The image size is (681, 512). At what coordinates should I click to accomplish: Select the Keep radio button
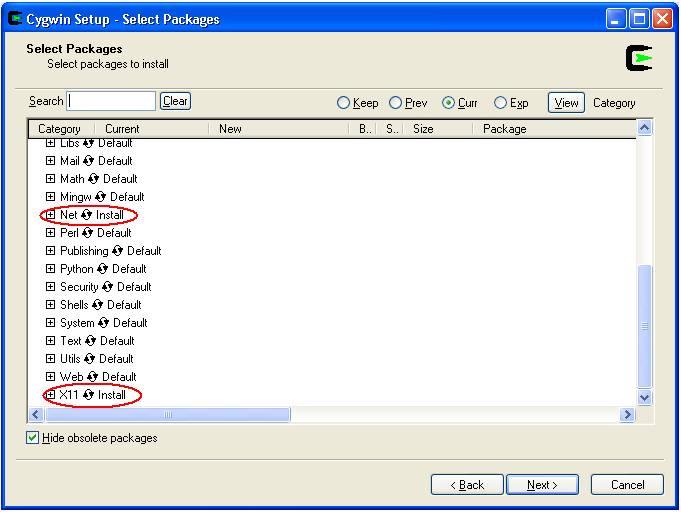[x=343, y=103]
